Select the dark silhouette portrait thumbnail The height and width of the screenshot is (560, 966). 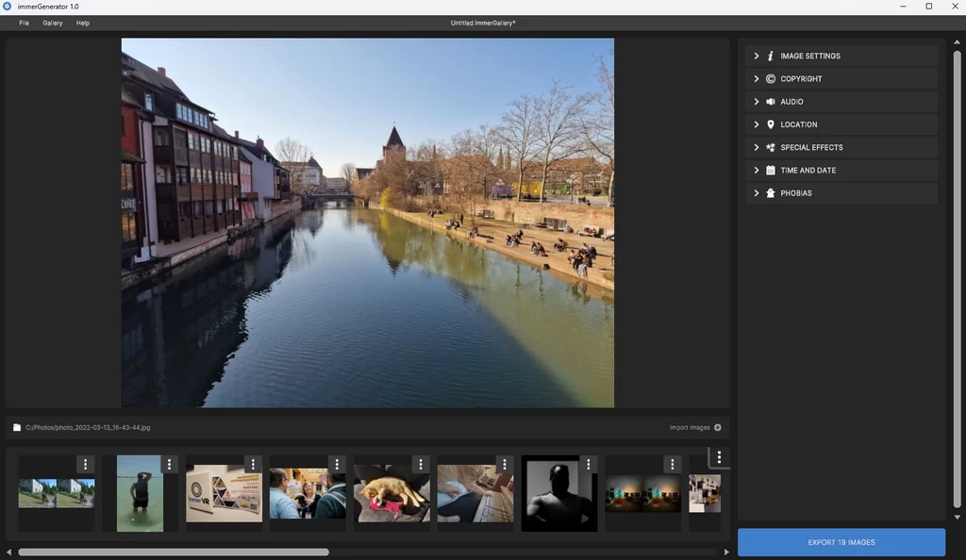point(558,496)
